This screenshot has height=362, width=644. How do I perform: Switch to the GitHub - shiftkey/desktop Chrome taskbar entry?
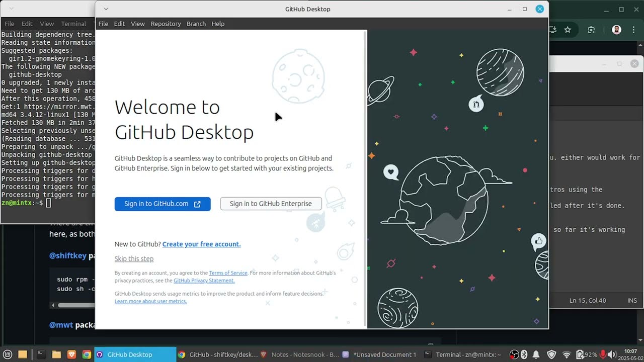(x=218, y=354)
